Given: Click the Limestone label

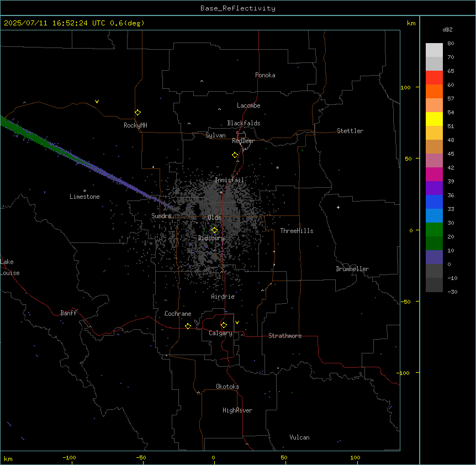Looking at the screenshot, I should pos(84,197).
